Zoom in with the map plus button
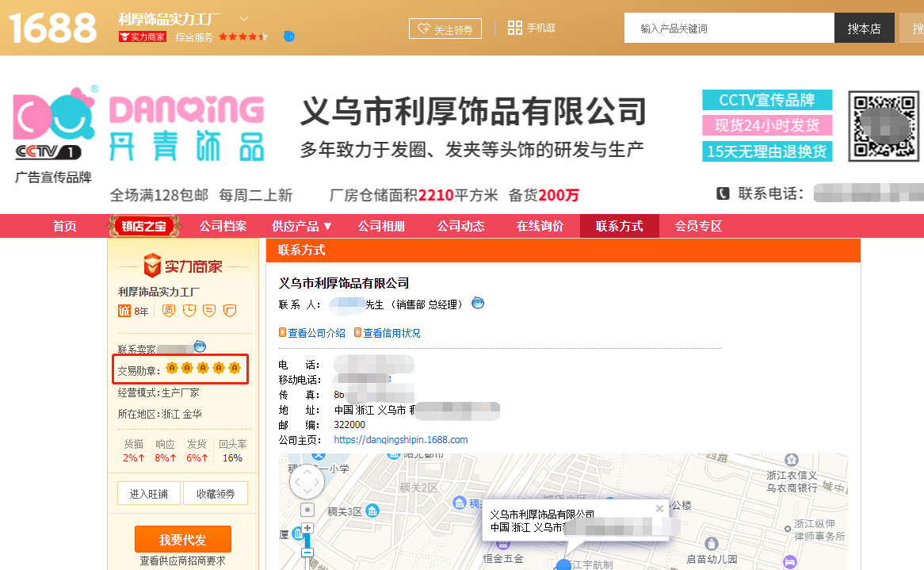This screenshot has width=924, height=570. coord(307,528)
